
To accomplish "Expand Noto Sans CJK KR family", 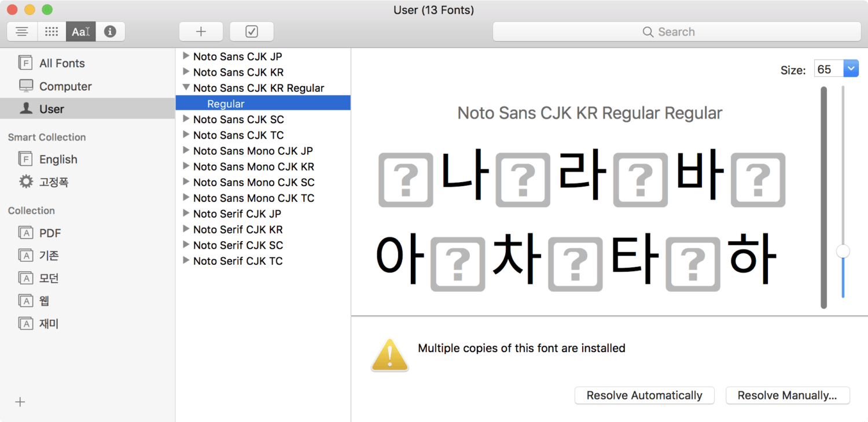I will click(x=186, y=72).
